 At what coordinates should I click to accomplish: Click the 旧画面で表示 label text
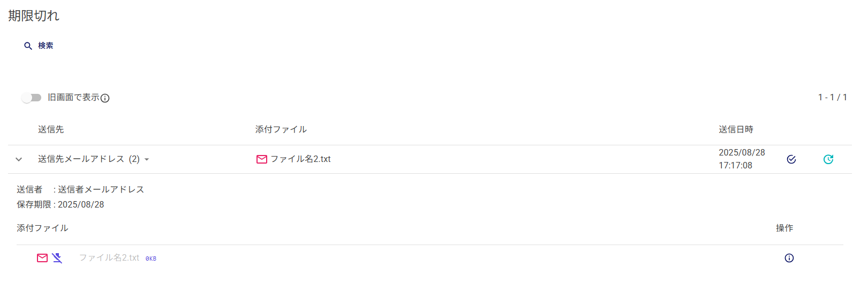[73, 97]
